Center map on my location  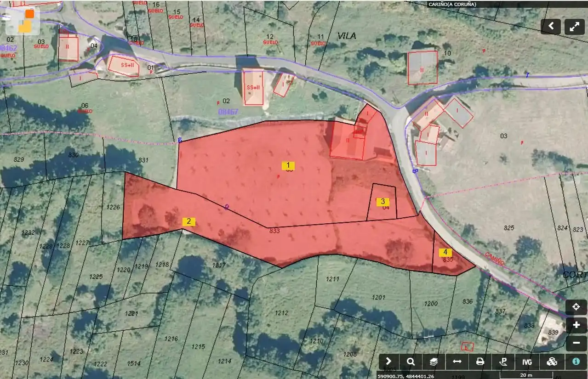576,307
